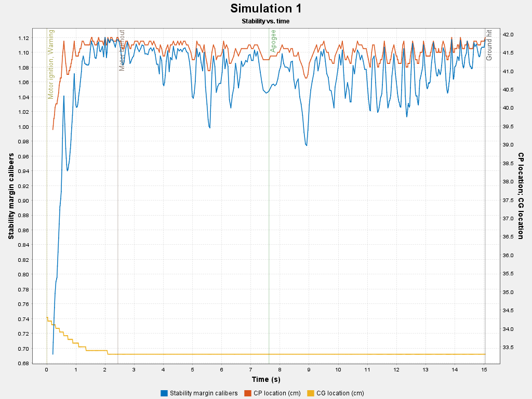Click the 42.0 tick on right axis
The width and height of the screenshot is (532, 399).
[x=509, y=34]
